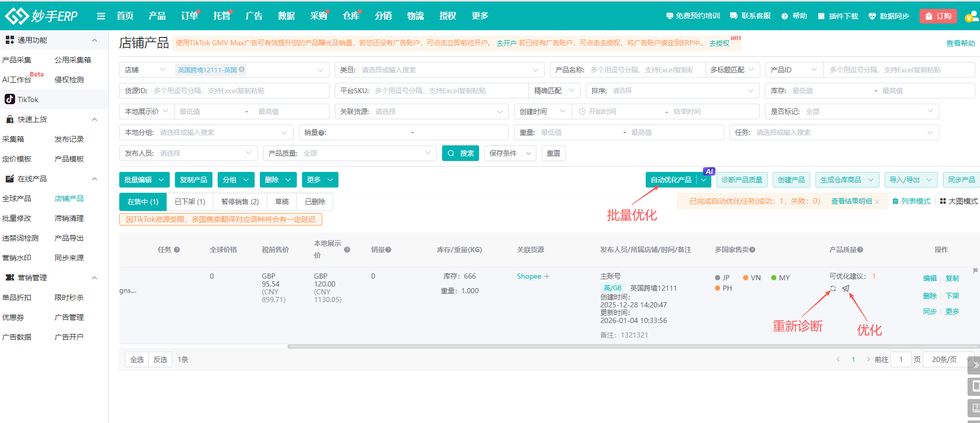Viewport: 980px width, 423px height.
Task: Click the paper plane optimize icon
Action: click(846, 289)
